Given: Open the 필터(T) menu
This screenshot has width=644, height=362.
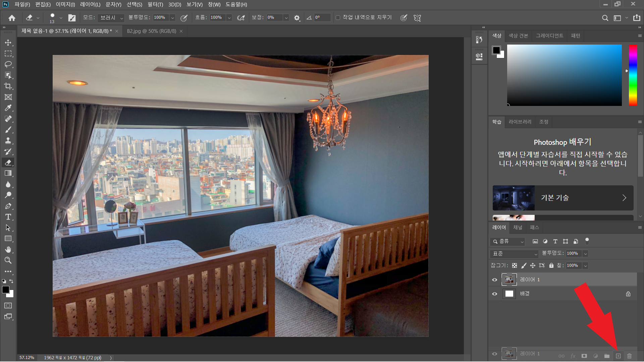Looking at the screenshot, I should (155, 4).
